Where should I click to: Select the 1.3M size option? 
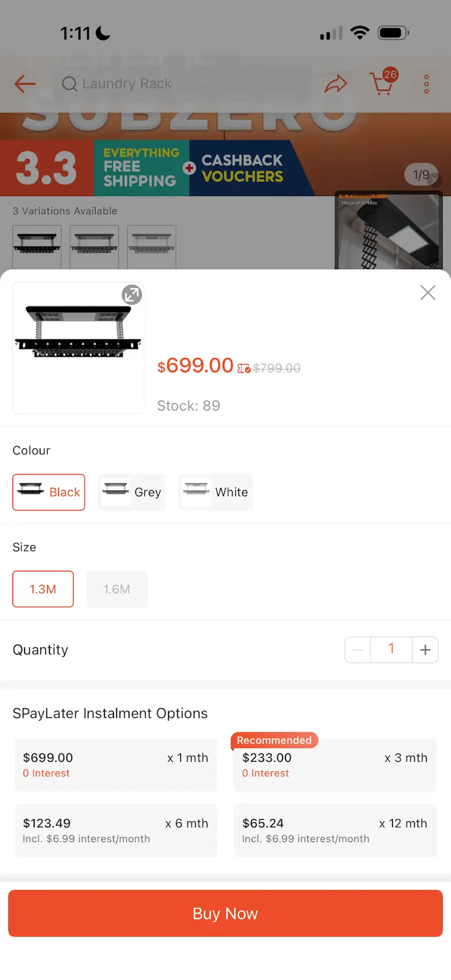[x=43, y=589]
